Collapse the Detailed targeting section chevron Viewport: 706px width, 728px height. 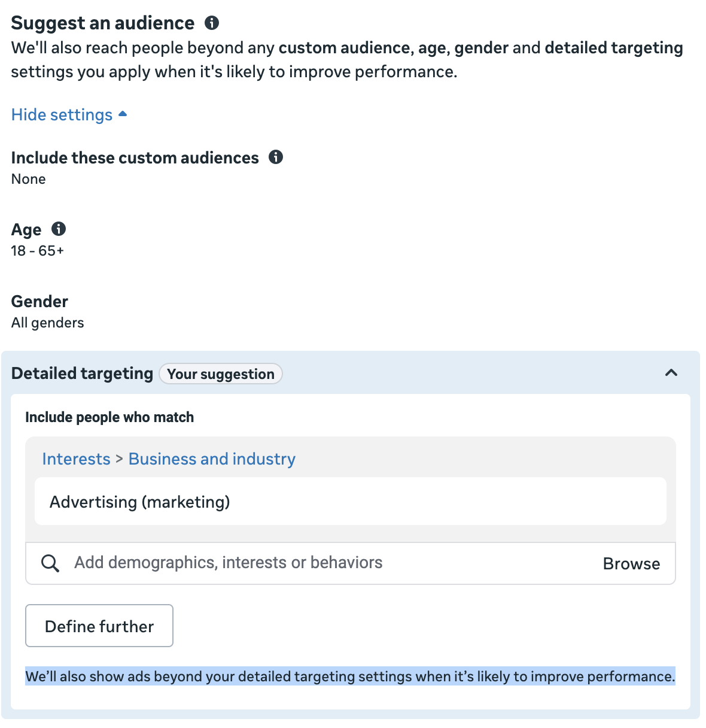671,373
